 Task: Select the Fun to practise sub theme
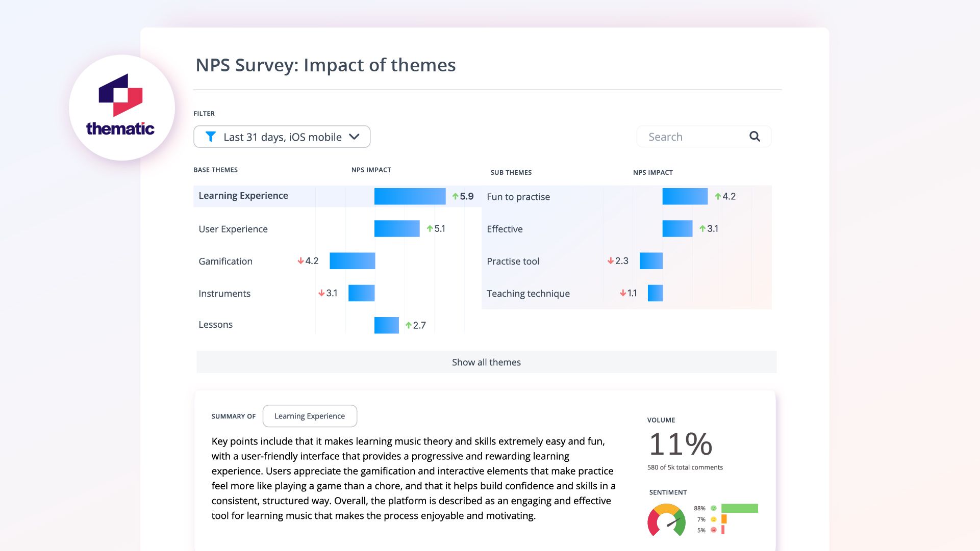(x=518, y=196)
